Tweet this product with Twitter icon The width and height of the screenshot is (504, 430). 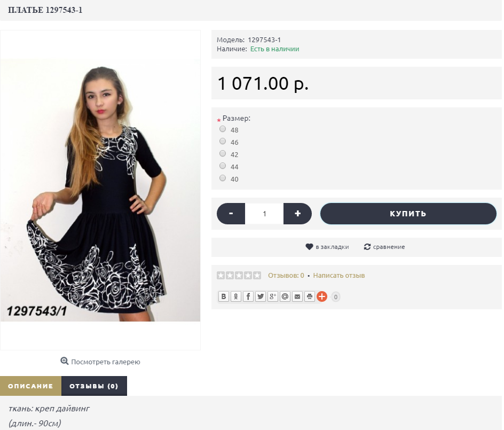[261, 296]
